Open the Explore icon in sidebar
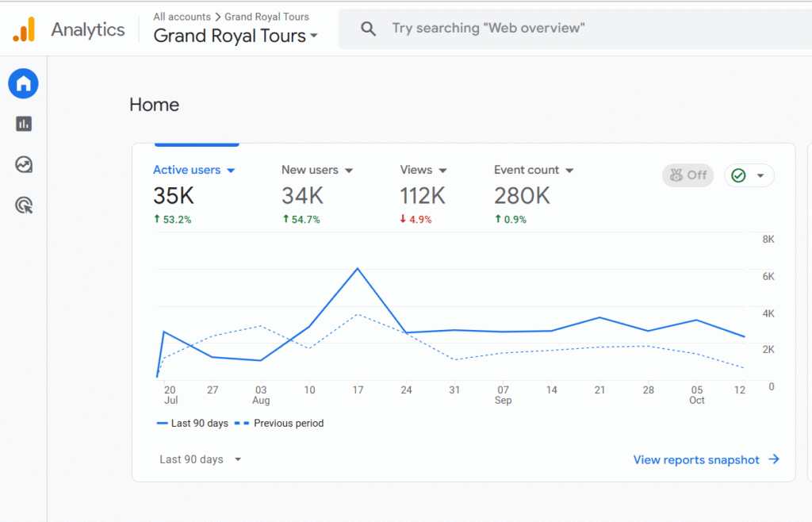This screenshot has width=812, height=522. pyautogui.click(x=24, y=165)
